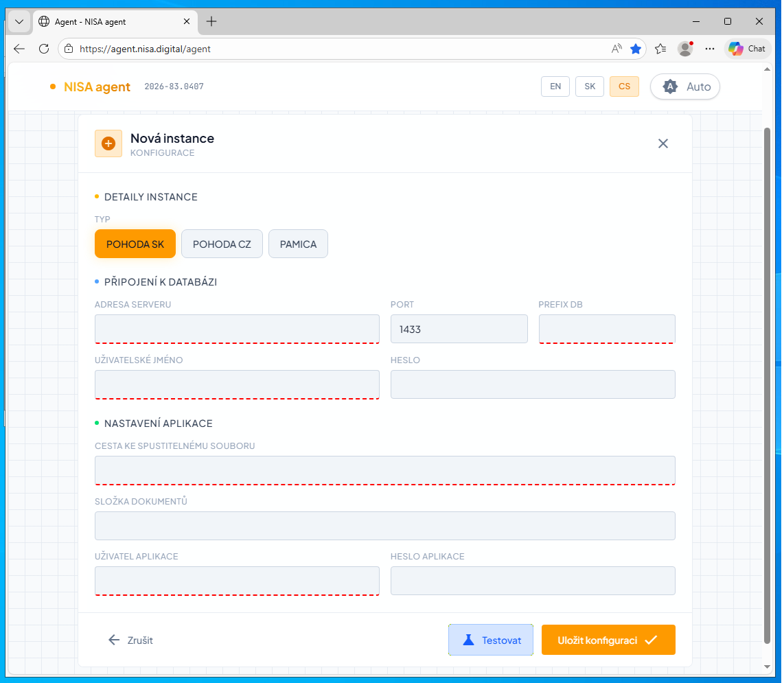
Task: Switch language to EN
Action: [555, 86]
